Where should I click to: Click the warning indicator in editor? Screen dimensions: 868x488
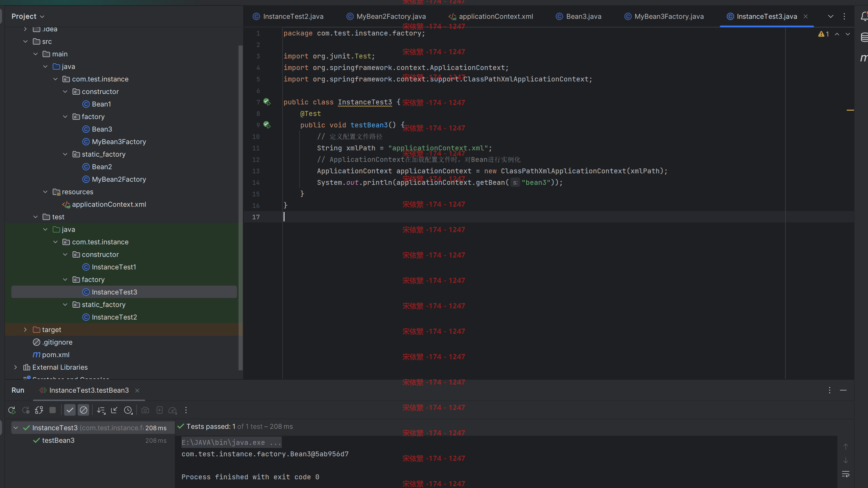coord(824,34)
